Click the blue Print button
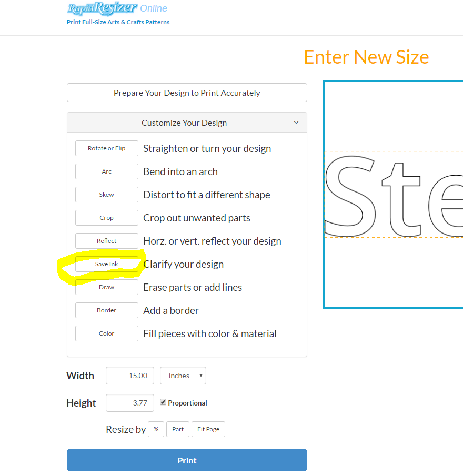463x476 pixels. click(187, 460)
